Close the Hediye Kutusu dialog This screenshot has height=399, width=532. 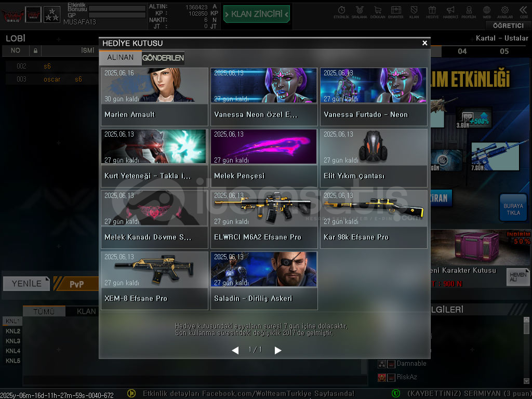(x=424, y=43)
